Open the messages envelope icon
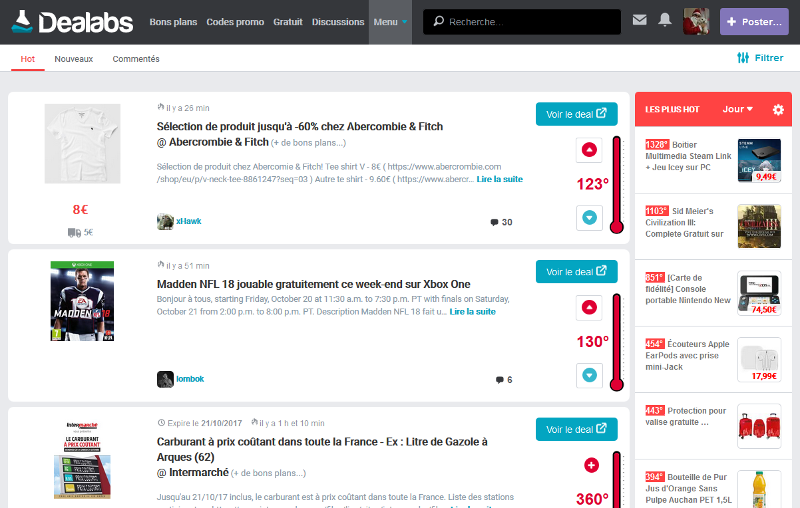 [x=639, y=20]
